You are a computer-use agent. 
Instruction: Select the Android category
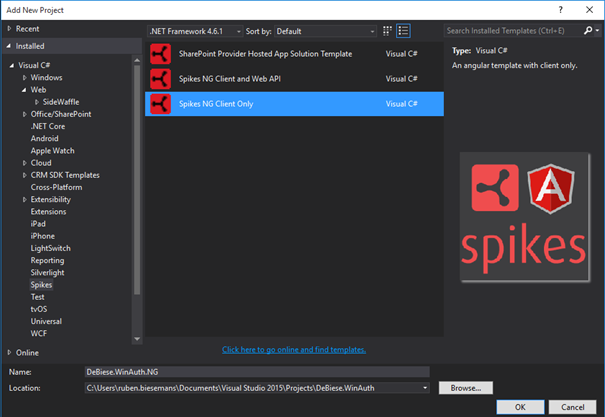[x=44, y=138]
